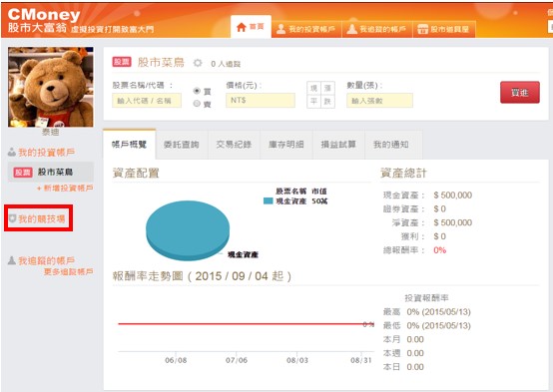This screenshot has height=392, width=553.
Task: Click the home icon in the 首頁 tab
Action: (x=242, y=27)
